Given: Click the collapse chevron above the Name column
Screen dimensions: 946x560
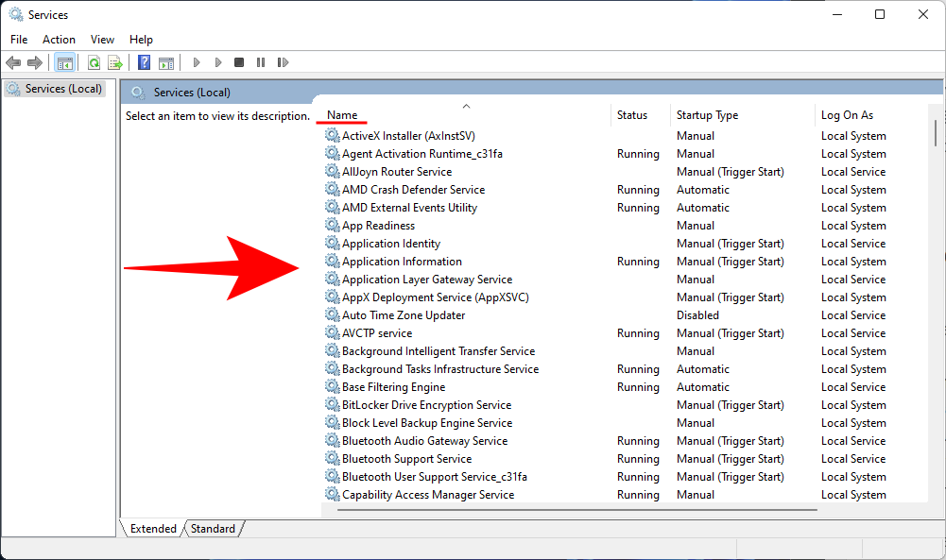Looking at the screenshot, I should click(466, 106).
